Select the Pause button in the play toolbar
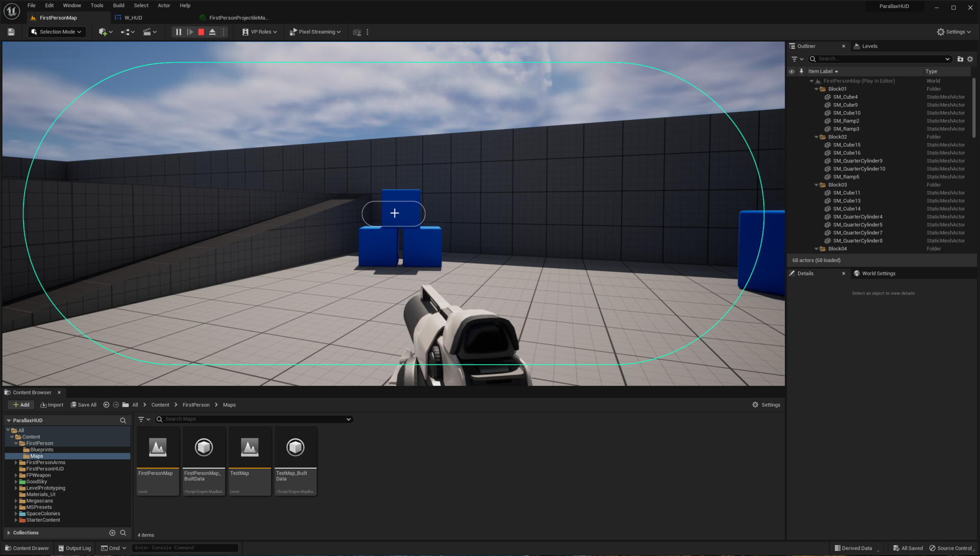The width and height of the screenshot is (980, 556). pyautogui.click(x=178, y=32)
